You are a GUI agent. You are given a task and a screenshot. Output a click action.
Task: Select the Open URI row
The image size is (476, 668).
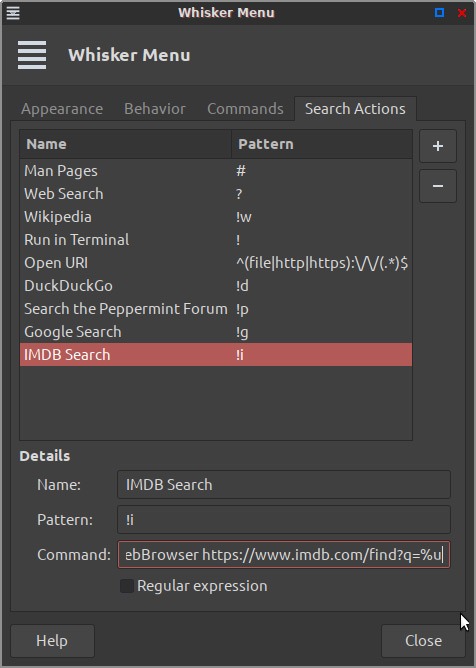point(216,263)
